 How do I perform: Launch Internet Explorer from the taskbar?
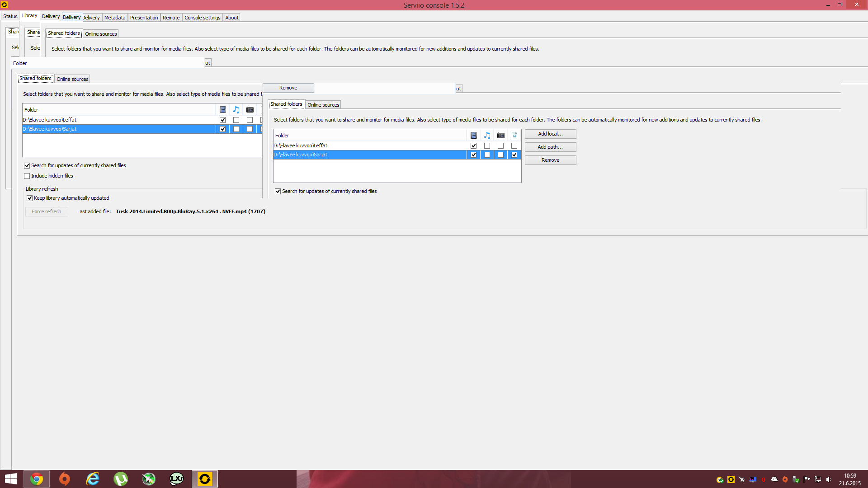(x=93, y=479)
